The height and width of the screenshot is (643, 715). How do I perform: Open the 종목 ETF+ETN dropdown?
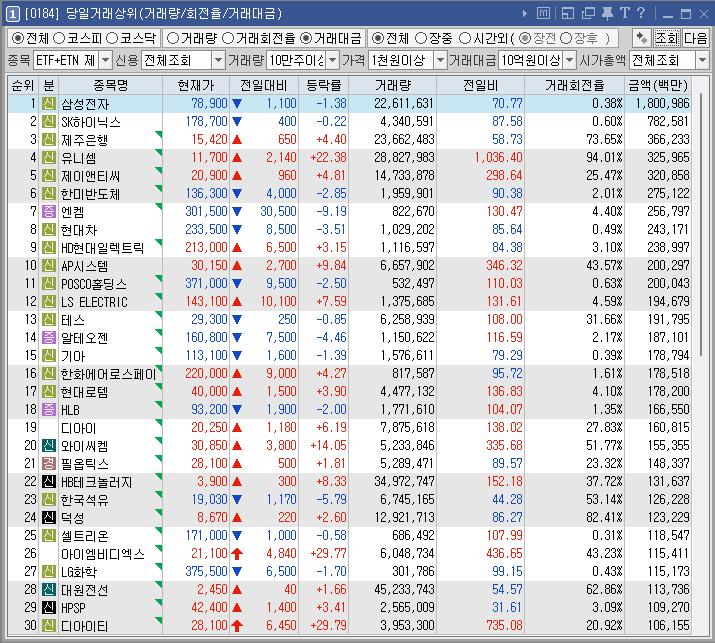[105, 60]
